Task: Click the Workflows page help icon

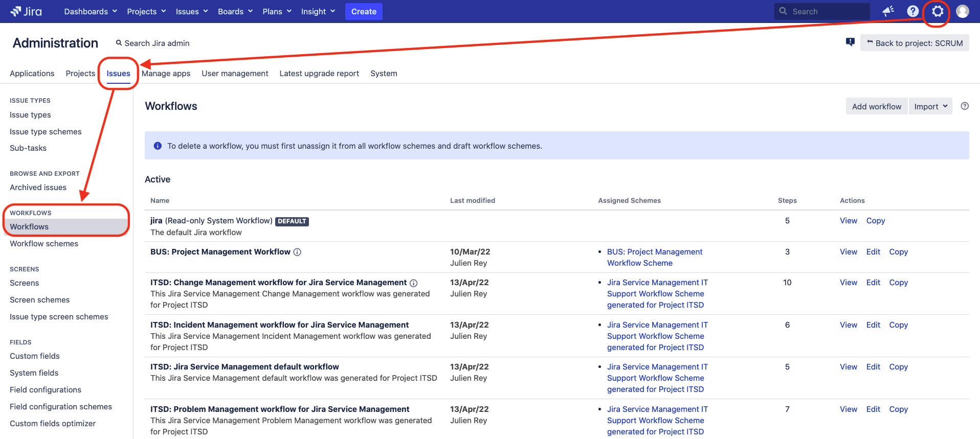Action: pos(965,106)
